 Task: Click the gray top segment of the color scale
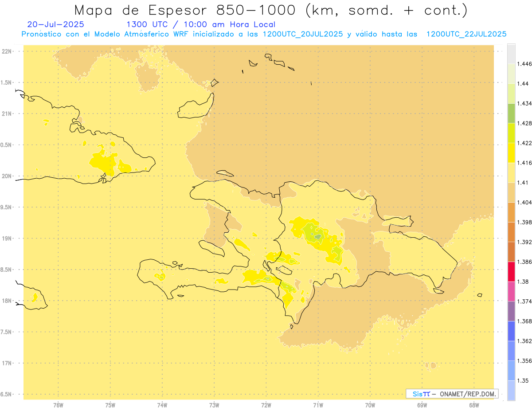[x=511, y=54]
